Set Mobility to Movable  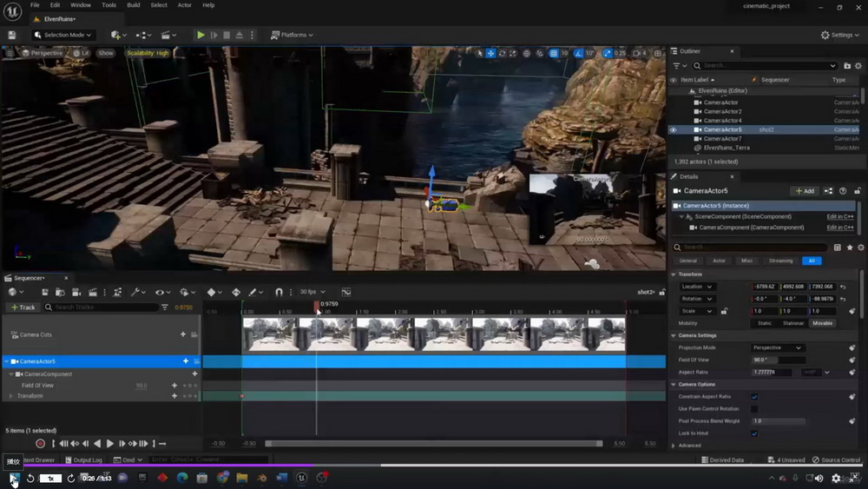click(x=822, y=323)
